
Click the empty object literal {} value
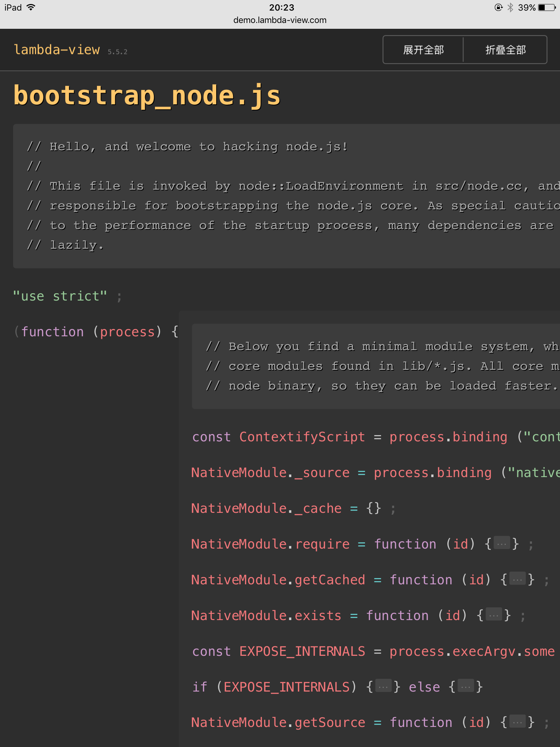tap(374, 508)
